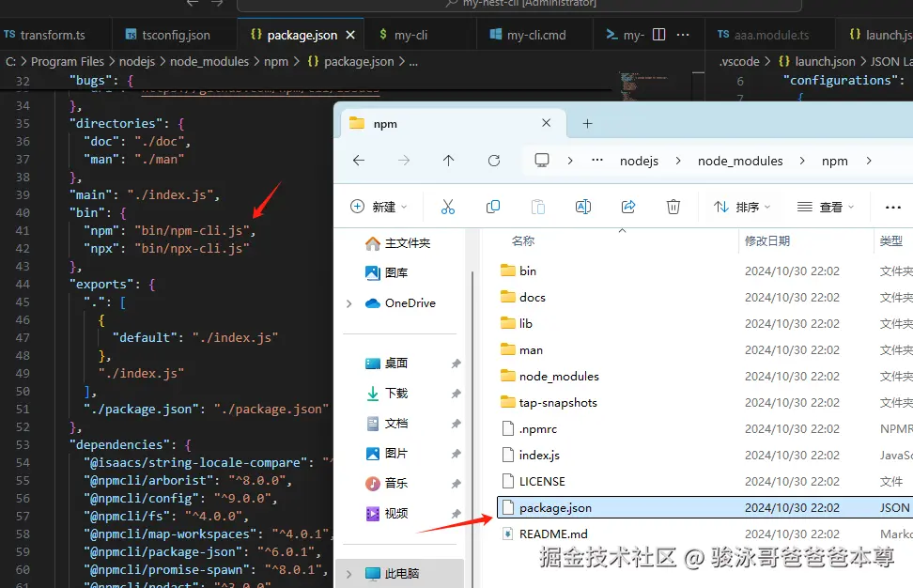Sort by the 名称 column header
This screenshot has width=913, height=588.
coord(523,241)
